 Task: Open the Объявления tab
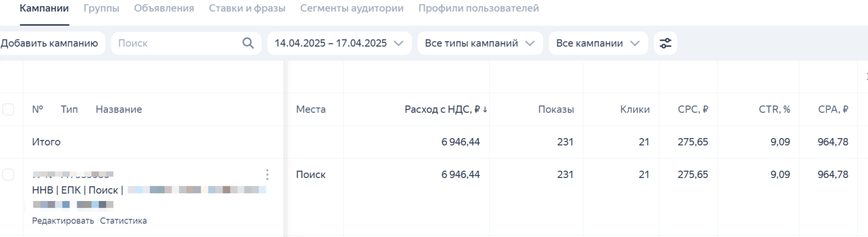pyautogui.click(x=164, y=8)
